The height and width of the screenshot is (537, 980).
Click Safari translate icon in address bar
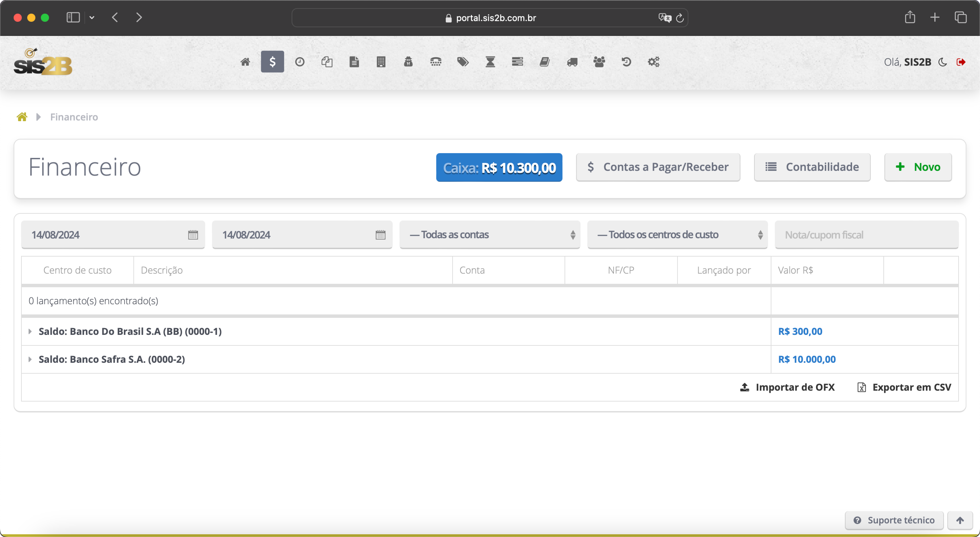(665, 18)
